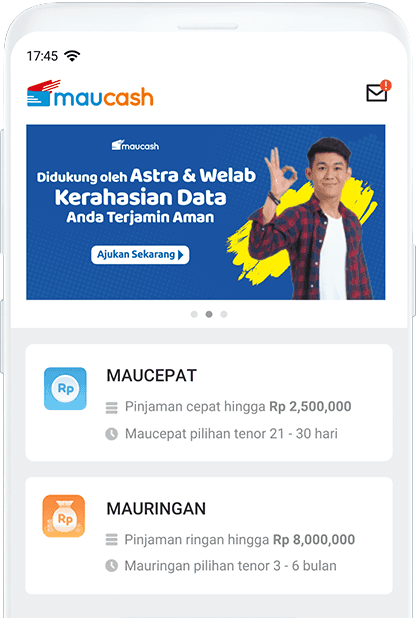Screen dimensions: 416x618
Task: Tap the list icon beside Pinjaman cepat
Action: (112, 407)
